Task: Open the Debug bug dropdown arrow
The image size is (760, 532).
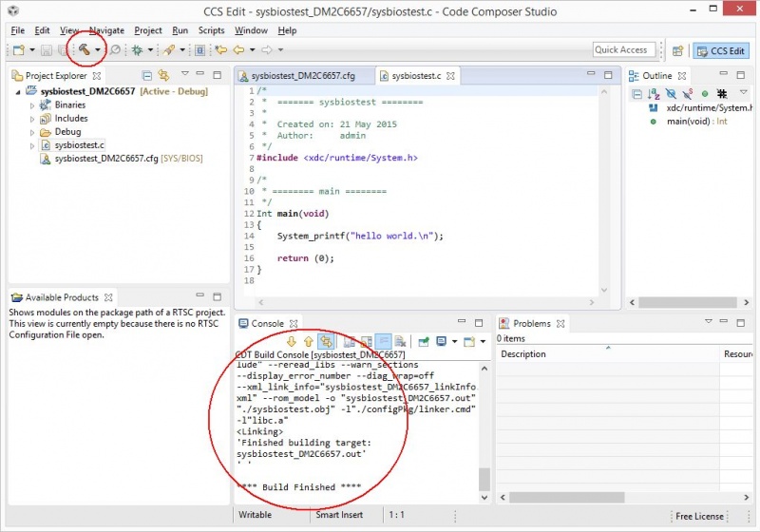Action: click(150, 50)
